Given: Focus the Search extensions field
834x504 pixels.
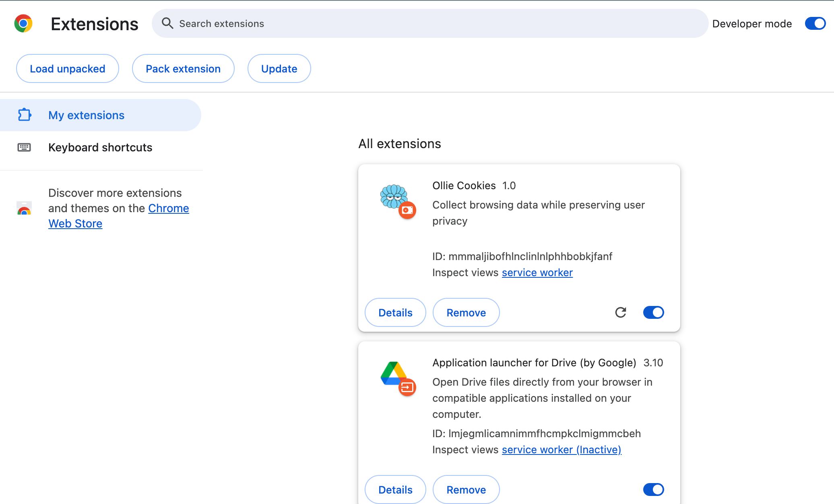Looking at the screenshot, I should click(430, 24).
